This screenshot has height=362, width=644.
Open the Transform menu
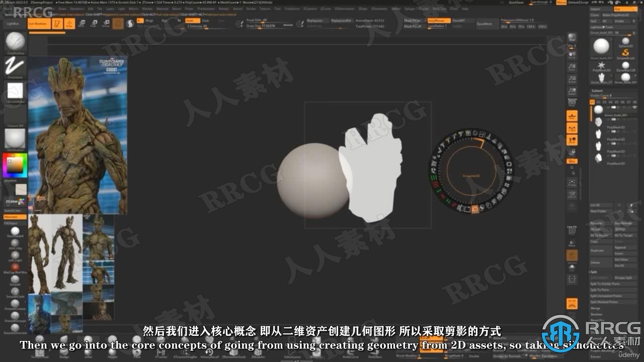(292, 9)
